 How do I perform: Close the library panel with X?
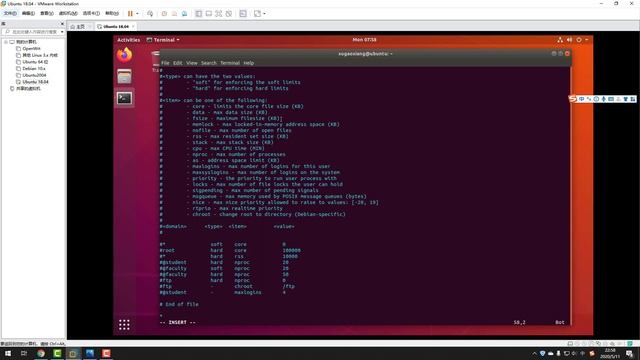coord(62,24)
